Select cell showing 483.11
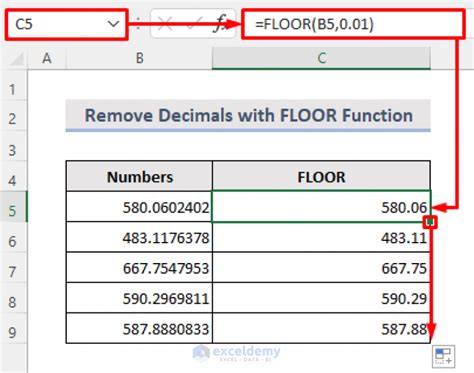 tap(321, 237)
